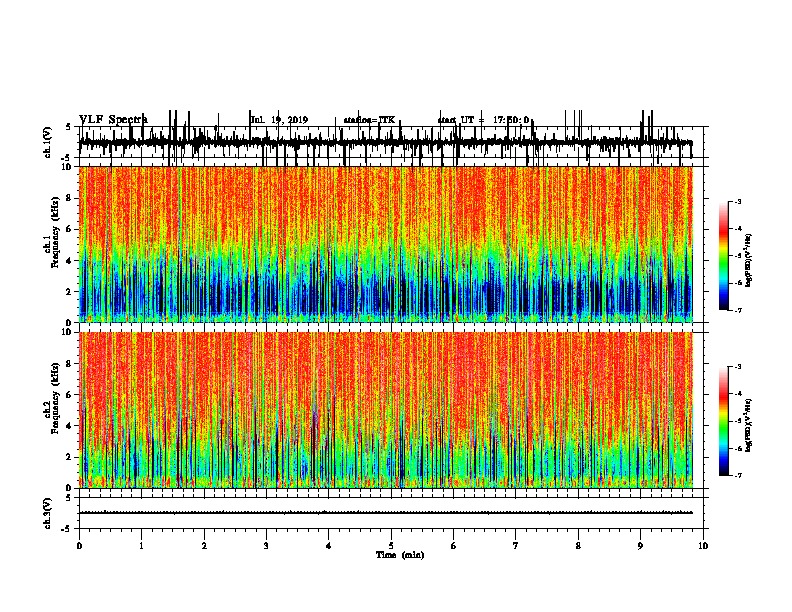Click inside the ch.1 spectrogram panel
Screen dimensions: 792x612
tap(386, 244)
